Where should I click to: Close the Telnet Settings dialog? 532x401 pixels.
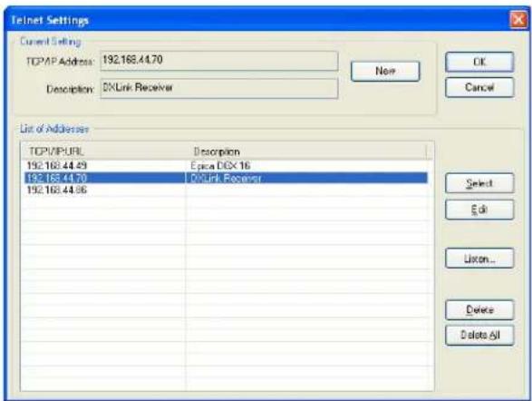518,20
